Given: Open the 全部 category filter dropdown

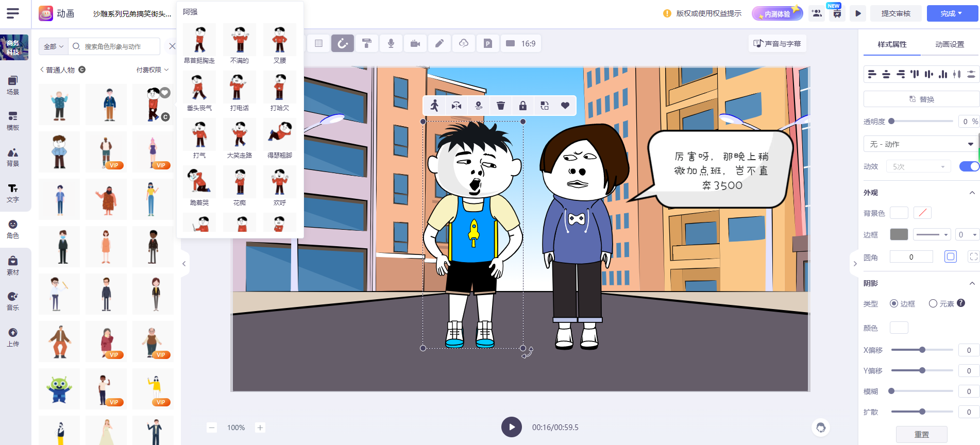Looking at the screenshot, I should coord(53,46).
